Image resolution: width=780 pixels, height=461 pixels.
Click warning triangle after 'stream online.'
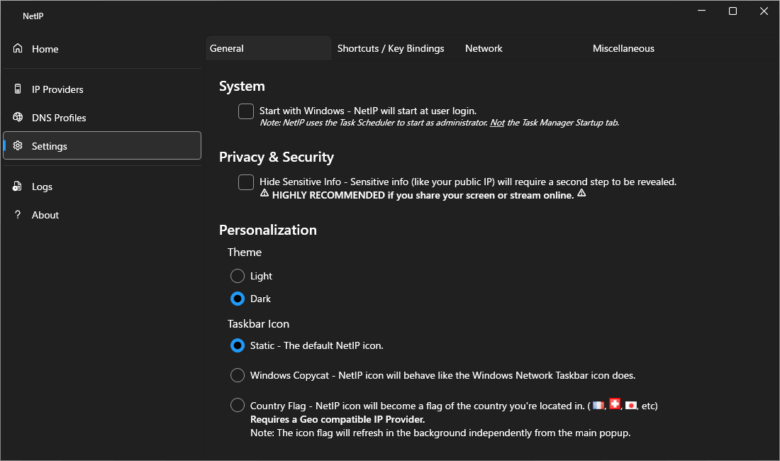(582, 193)
